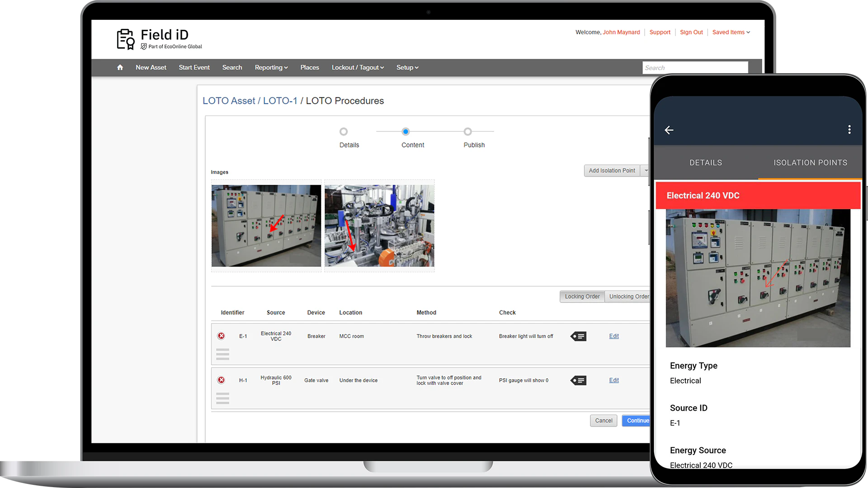Switch to Unlocking Order view

[x=628, y=296]
